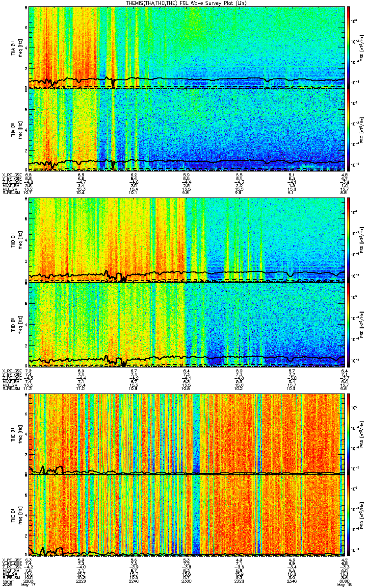The height and width of the screenshot is (588, 368).
Task: Click the 2300 time tick label
Action: click(186, 581)
